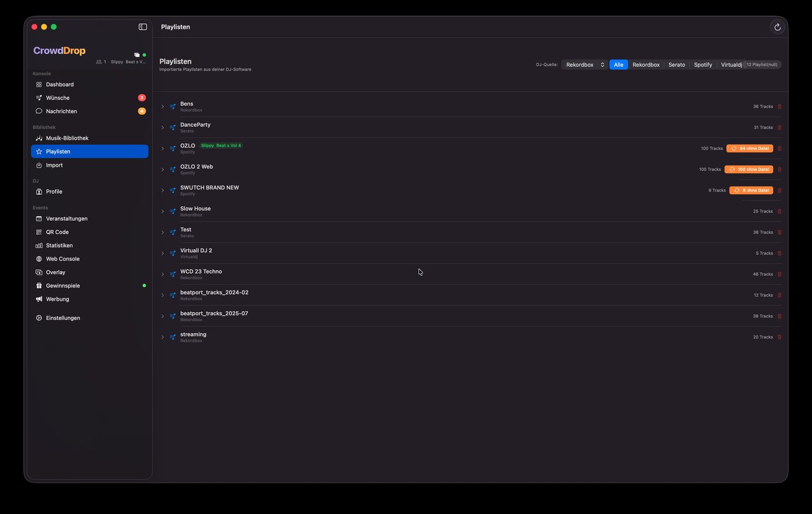Open the Import section
This screenshot has height=514, width=812.
[55, 165]
